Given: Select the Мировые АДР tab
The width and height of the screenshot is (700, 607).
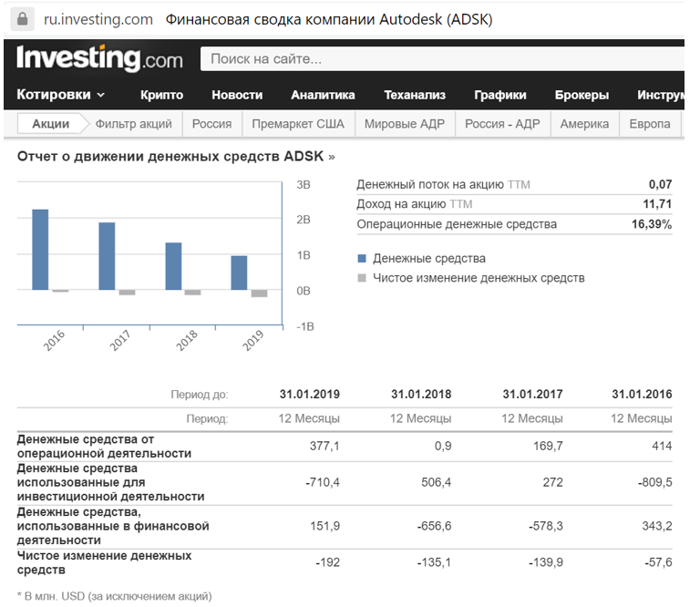Looking at the screenshot, I should 404,124.
